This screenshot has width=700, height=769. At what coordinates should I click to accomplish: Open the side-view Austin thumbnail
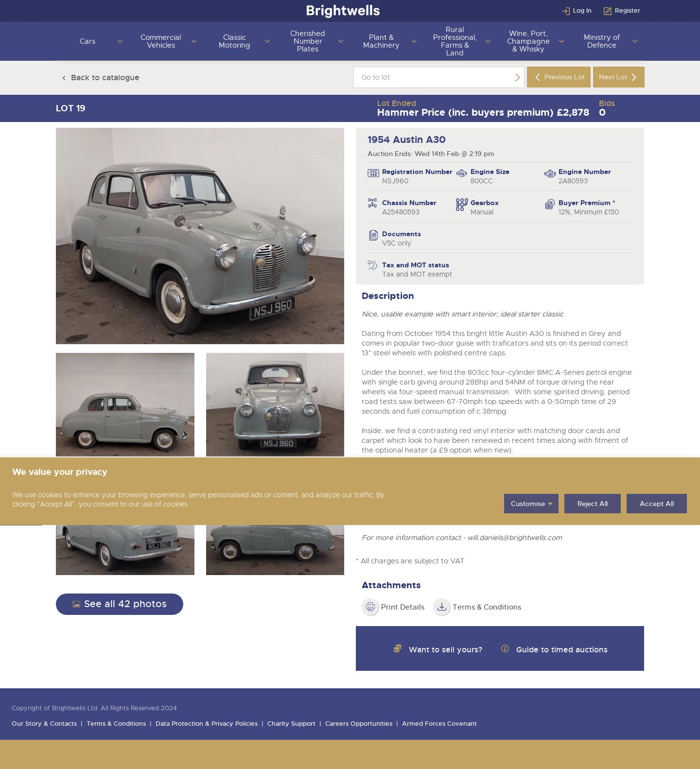125,404
